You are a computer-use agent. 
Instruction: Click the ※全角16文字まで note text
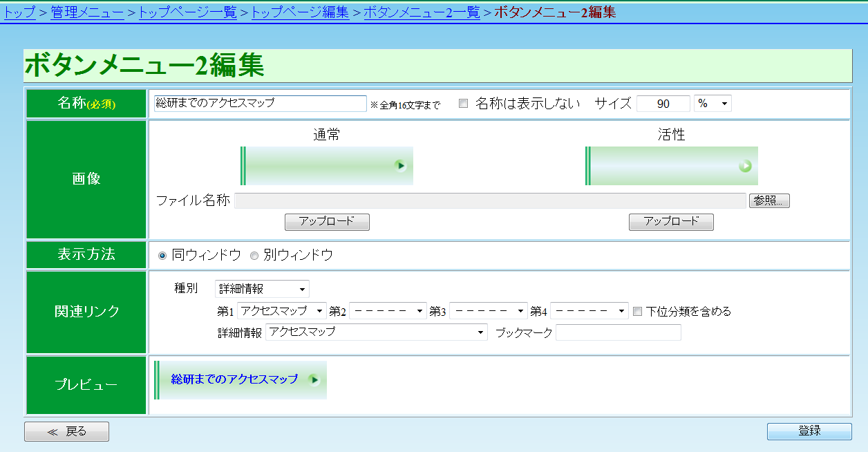405,105
